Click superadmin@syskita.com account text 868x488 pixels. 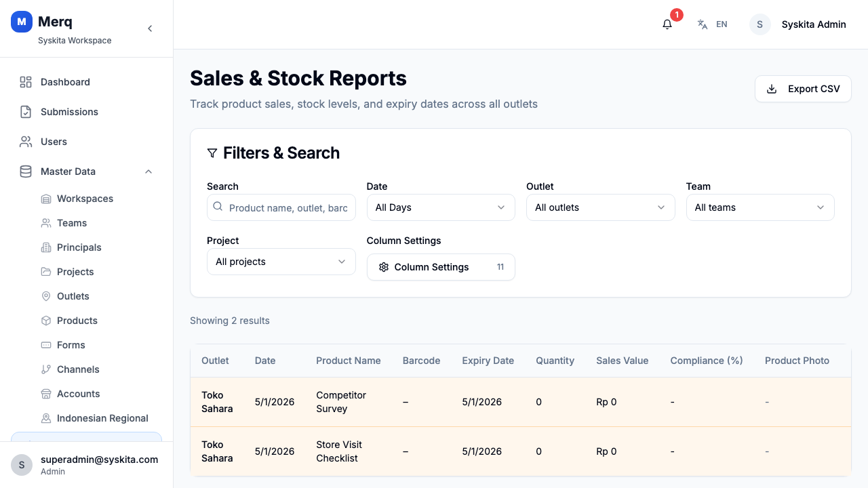coord(99,460)
